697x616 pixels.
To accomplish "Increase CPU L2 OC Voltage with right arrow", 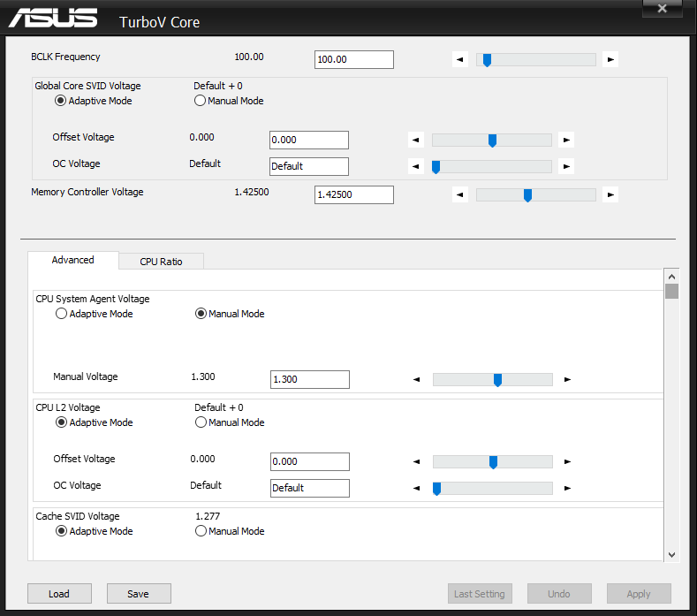I will [568, 488].
